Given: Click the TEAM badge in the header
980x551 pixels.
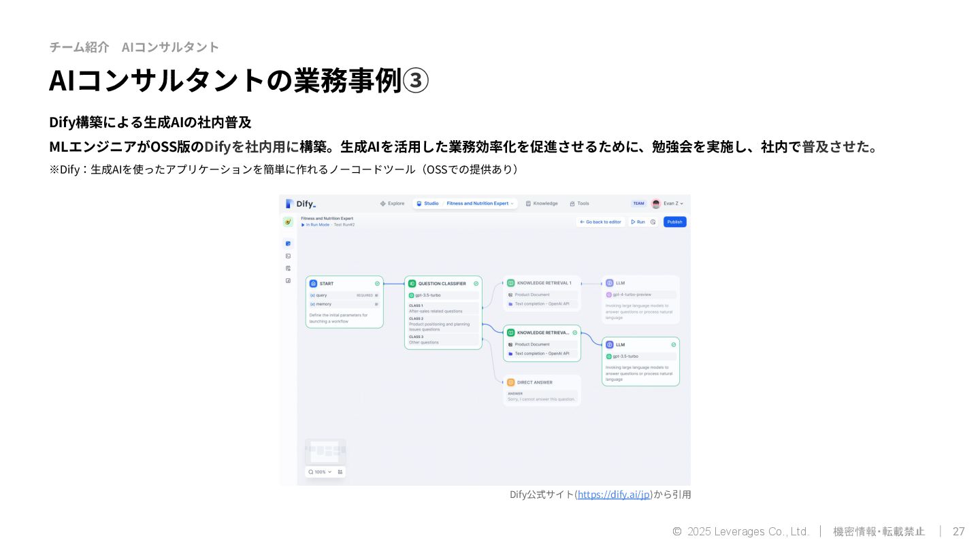Looking at the screenshot, I should click(x=638, y=203).
